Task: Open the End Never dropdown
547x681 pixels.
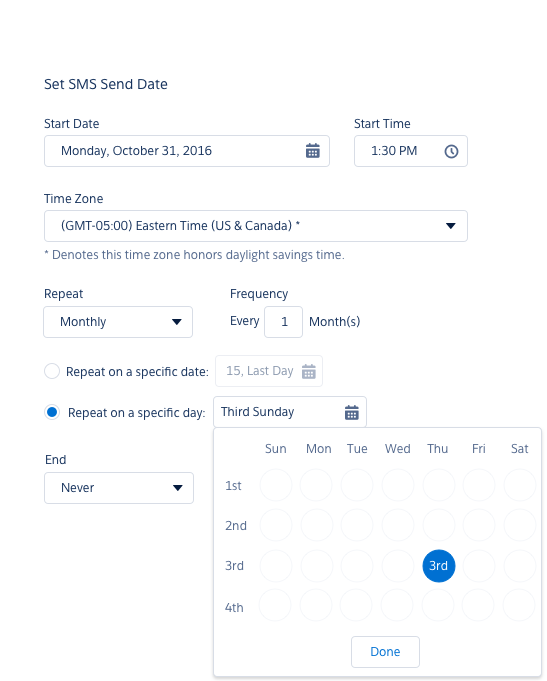Action: point(119,488)
